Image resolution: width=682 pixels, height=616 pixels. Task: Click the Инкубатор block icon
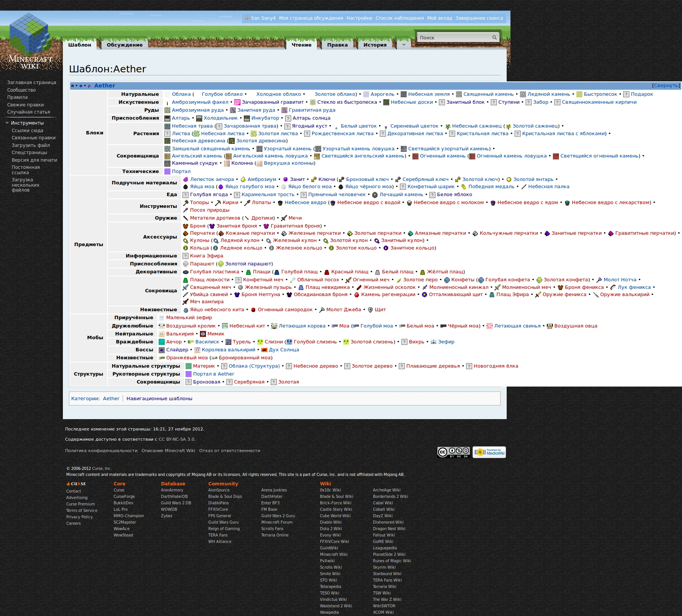coord(247,118)
